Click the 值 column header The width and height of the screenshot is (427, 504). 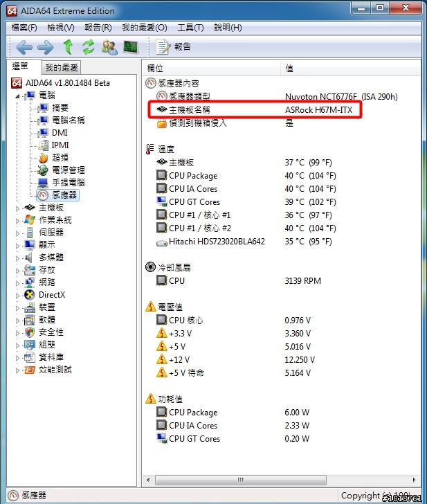[350, 68]
